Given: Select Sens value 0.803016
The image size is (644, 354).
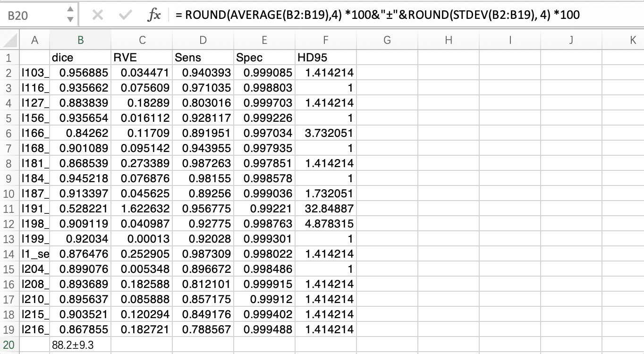Looking at the screenshot, I should 203,103.
